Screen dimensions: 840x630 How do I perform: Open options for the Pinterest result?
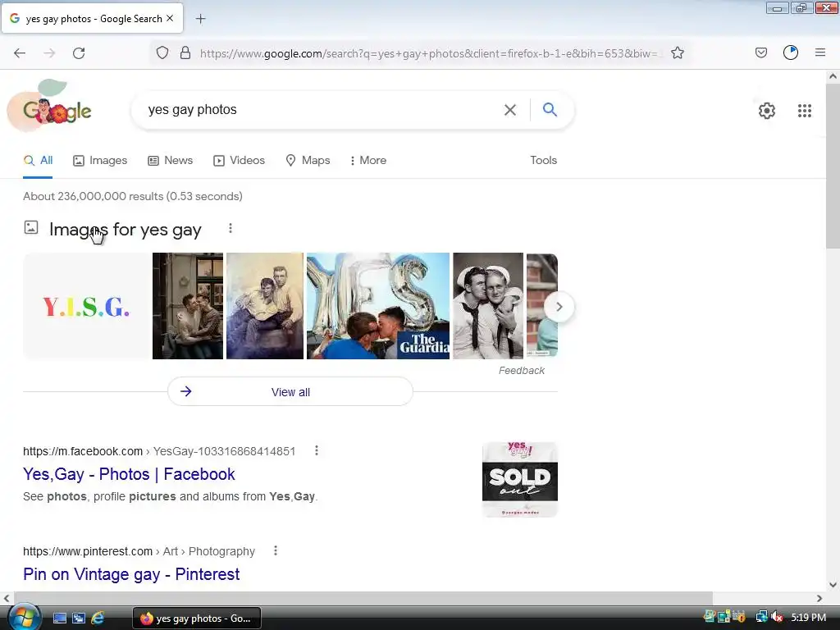276,550
